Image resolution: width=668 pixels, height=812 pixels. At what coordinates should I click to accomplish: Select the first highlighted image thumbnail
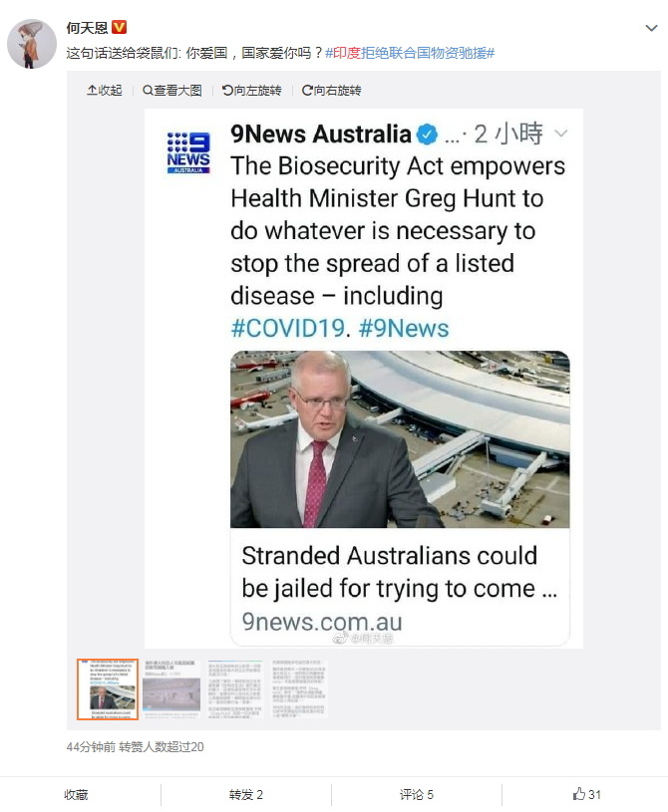(108, 689)
